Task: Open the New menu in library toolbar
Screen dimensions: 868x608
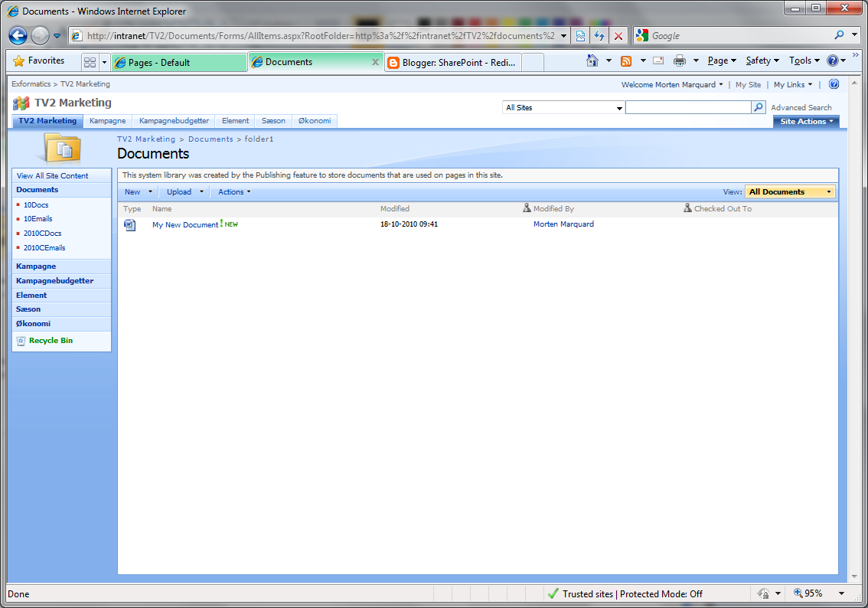Action: pyautogui.click(x=138, y=191)
